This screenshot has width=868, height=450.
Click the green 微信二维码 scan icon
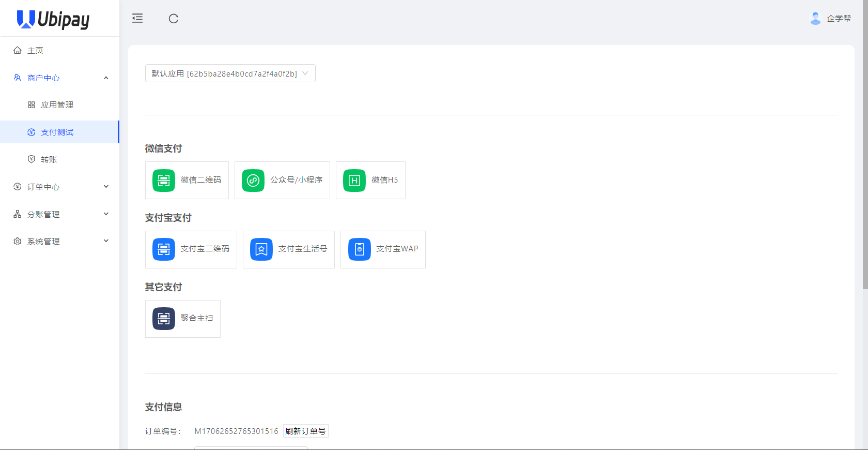[164, 181]
